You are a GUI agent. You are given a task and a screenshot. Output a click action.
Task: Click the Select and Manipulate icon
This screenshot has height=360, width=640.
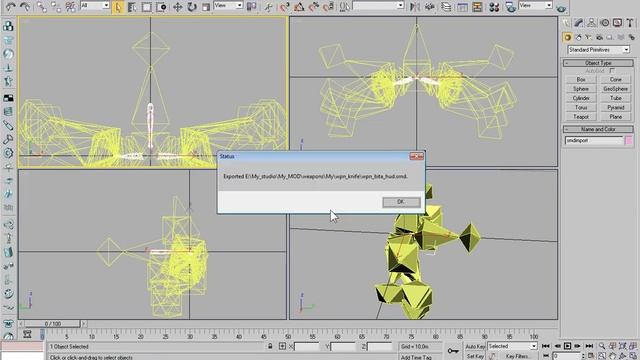point(268,7)
